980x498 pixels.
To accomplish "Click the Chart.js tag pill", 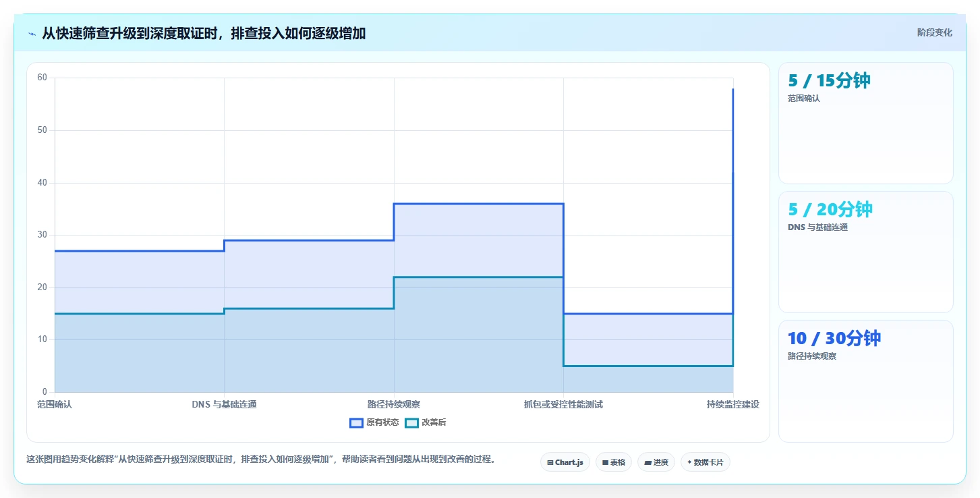I will coord(565,462).
